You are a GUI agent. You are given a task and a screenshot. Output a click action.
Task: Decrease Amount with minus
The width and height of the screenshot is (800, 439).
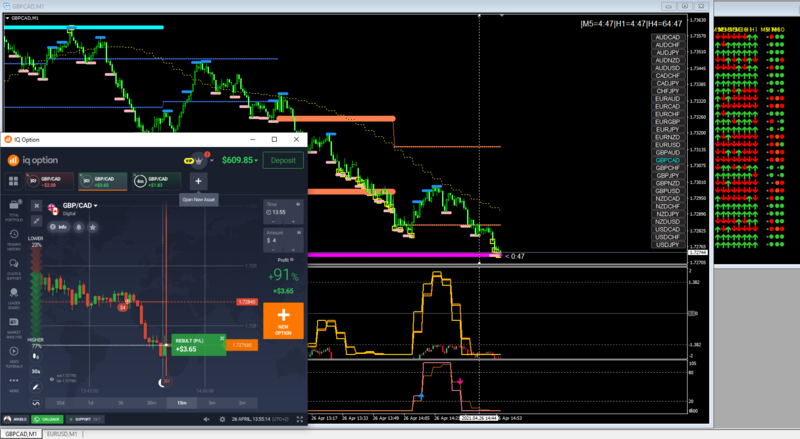tap(273, 250)
